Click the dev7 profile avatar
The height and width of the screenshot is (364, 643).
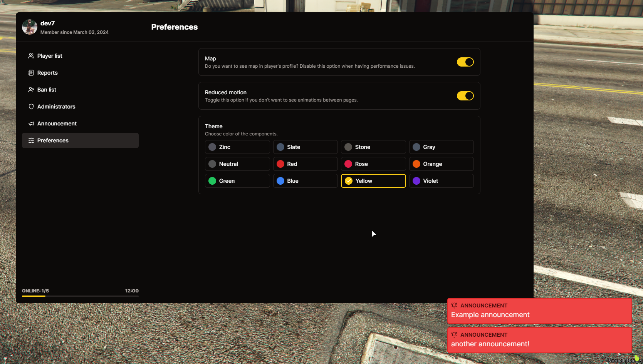coord(29,27)
